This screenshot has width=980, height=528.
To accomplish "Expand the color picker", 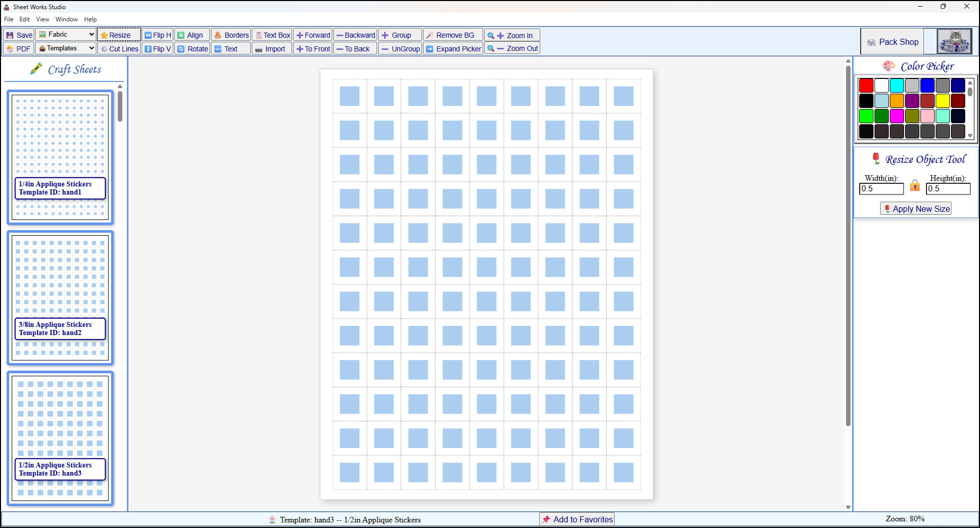I will 453,48.
